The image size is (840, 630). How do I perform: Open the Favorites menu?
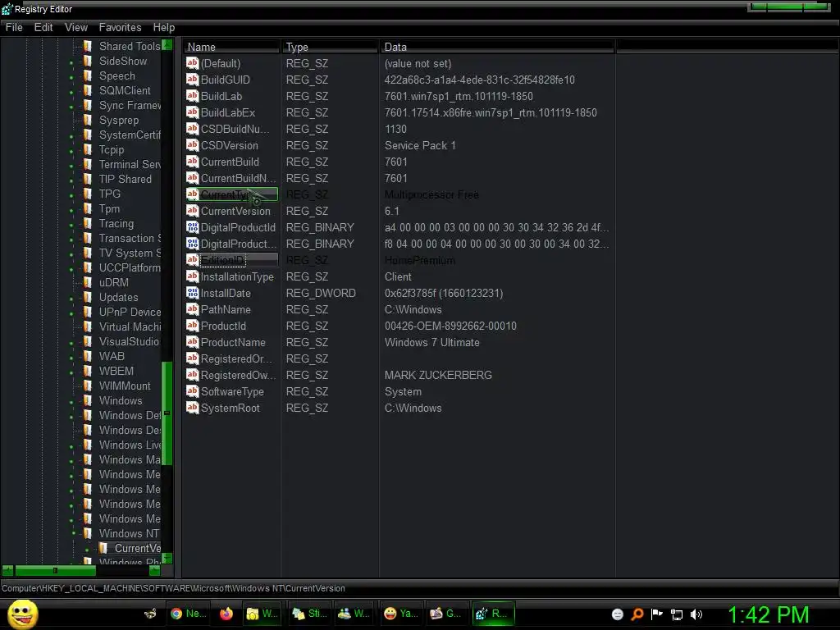(120, 27)
